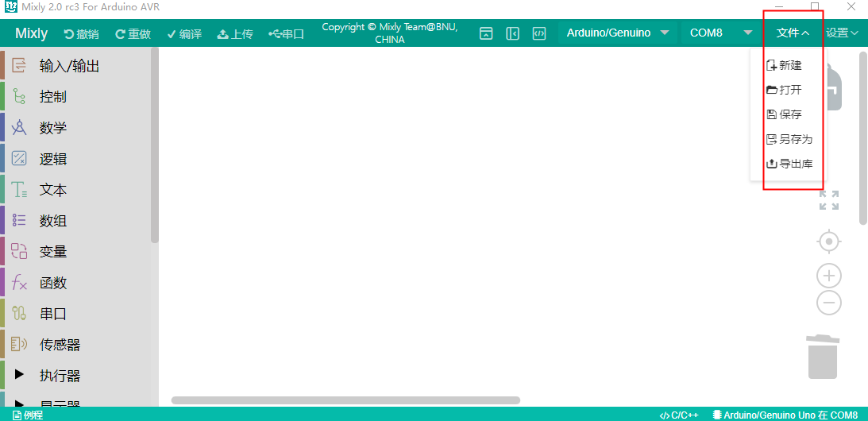This screenshot has width=868, height=421.
Task: Collapse the 文件 file menu
Action: point(793,33)
